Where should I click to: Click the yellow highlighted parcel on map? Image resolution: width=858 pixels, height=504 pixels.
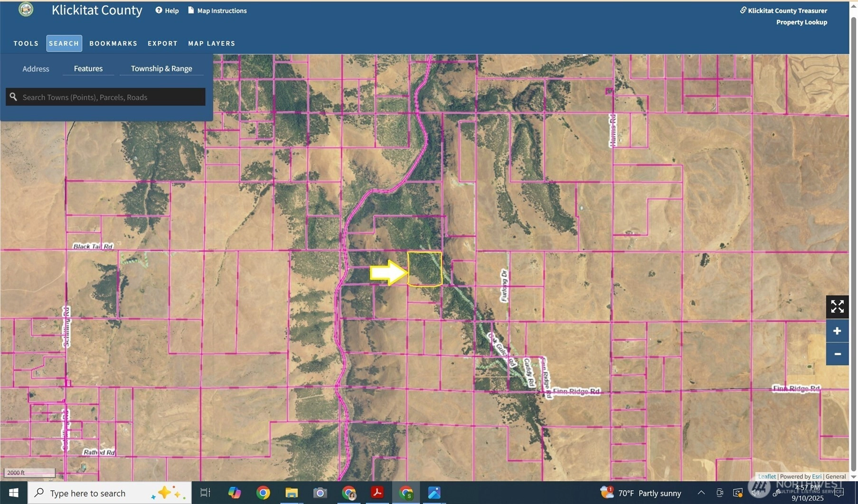point(424,269)
